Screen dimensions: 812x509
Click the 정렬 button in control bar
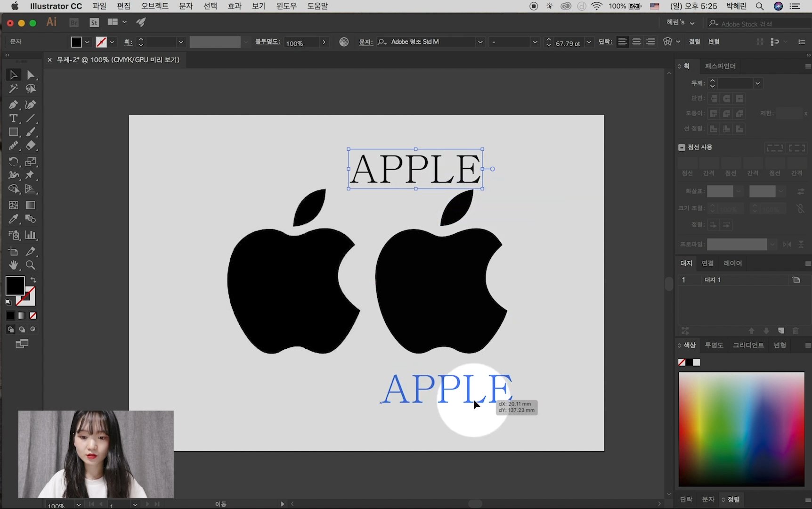tap(694, 42)
